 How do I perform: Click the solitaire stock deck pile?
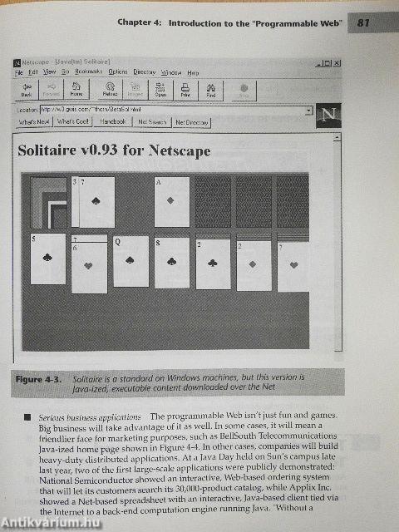[x=48, y=203]
